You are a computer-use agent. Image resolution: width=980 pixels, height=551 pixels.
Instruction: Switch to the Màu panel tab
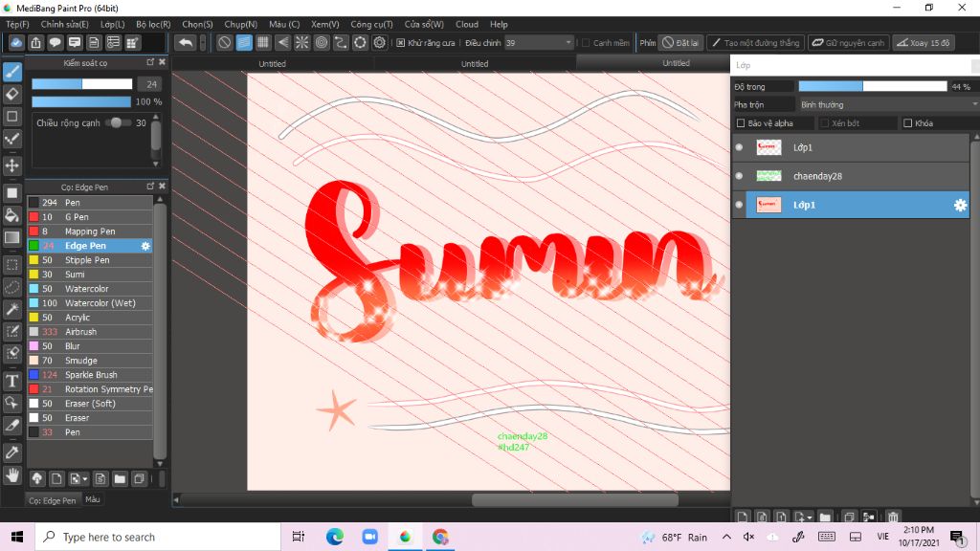(x=93, y=499)
